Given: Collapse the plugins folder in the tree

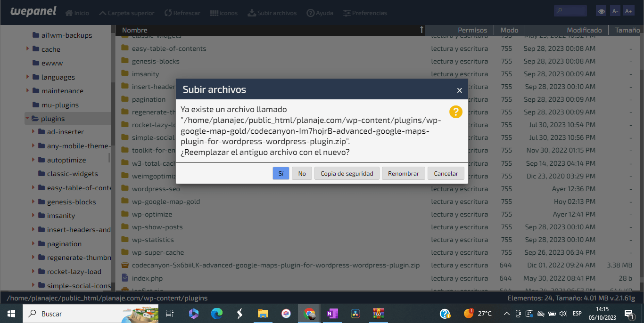Looking at the screenshot, I should [x=28, y=118].
